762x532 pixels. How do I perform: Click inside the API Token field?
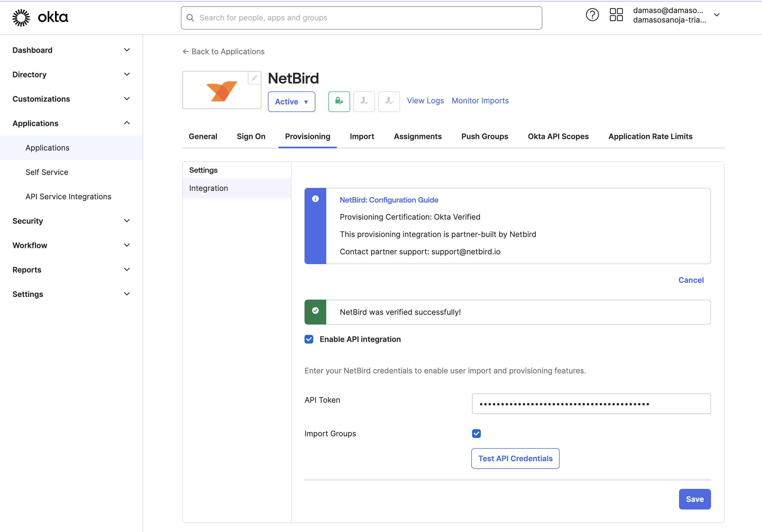[591, 403]
